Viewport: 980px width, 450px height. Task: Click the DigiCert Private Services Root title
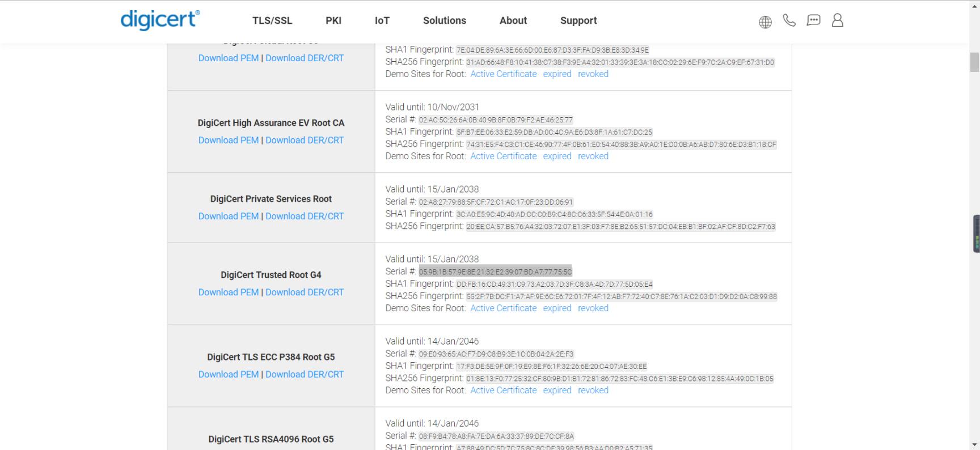pyautogui.click(x=271, y=199)
